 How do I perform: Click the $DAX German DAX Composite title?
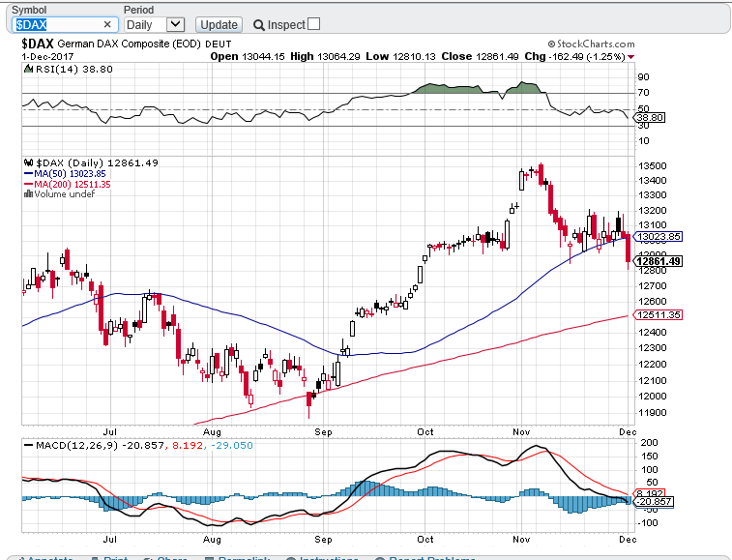[110, 44]
